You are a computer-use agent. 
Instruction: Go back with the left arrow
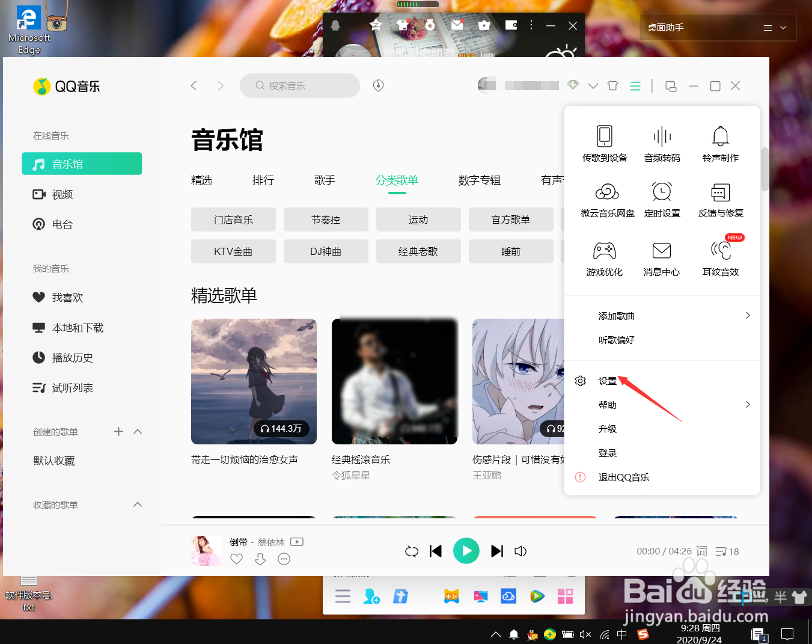(x=194, y=85)
